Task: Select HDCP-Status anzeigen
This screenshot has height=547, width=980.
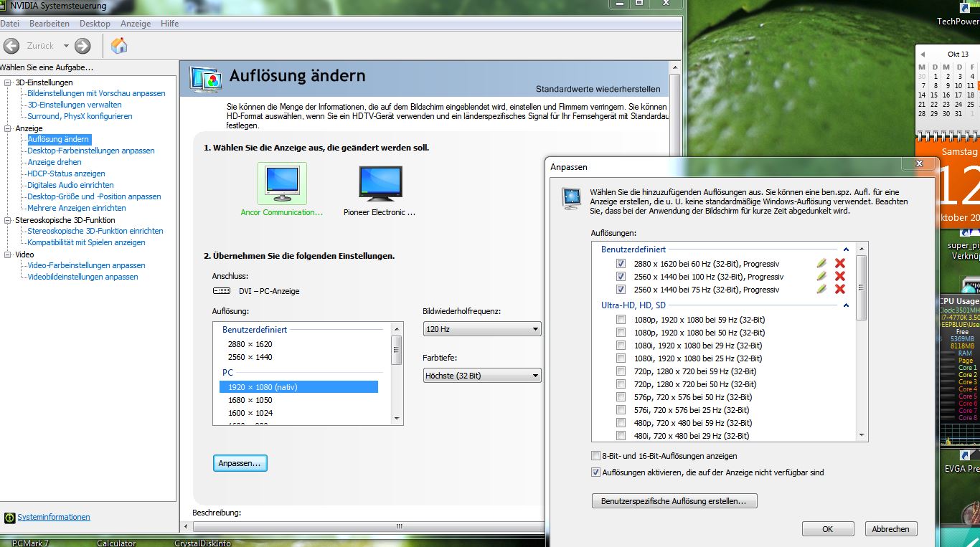Action: tap(66, 173)
